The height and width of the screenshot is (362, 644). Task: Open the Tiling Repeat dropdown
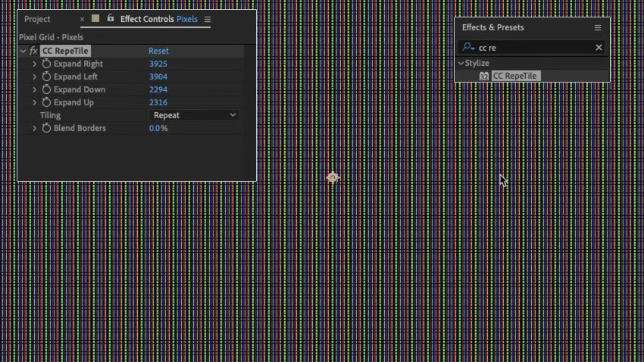click(194, 115)
